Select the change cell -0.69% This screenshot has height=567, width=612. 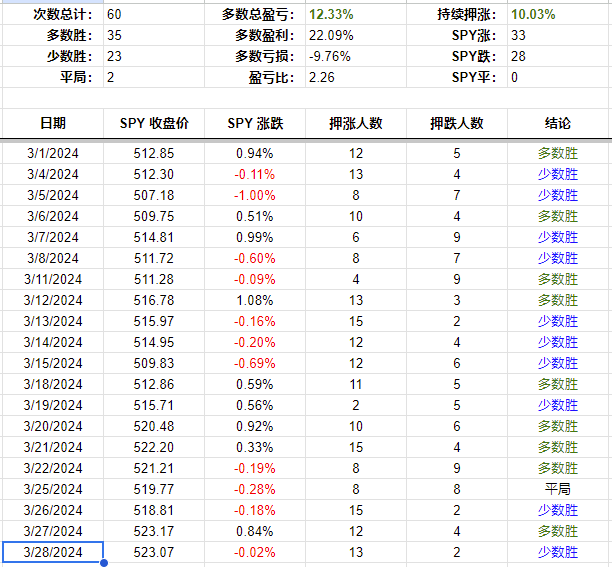point(255,363)
